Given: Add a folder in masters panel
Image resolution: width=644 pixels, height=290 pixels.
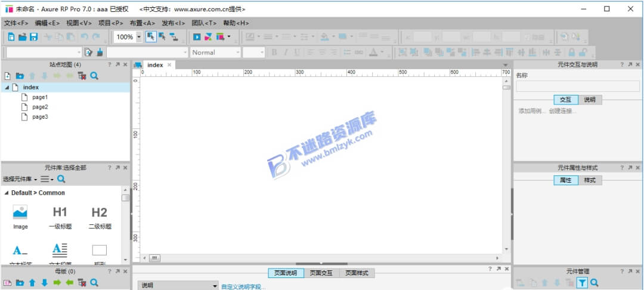Looking at the screenshot, I should [x=20, y=283].
